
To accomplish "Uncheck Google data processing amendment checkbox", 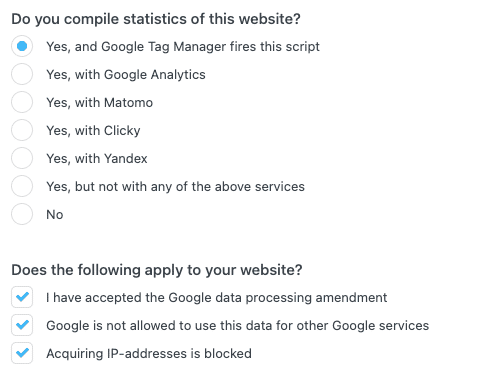I will (22, 297).
